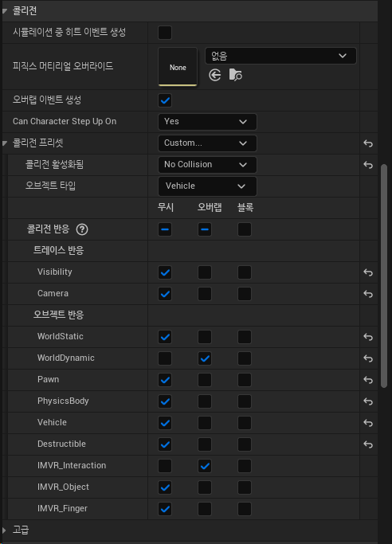The image size is (392, 544).
Task: Click the IMVR_Finger row label
Action: pyautogui.click(x=62, y=509)
